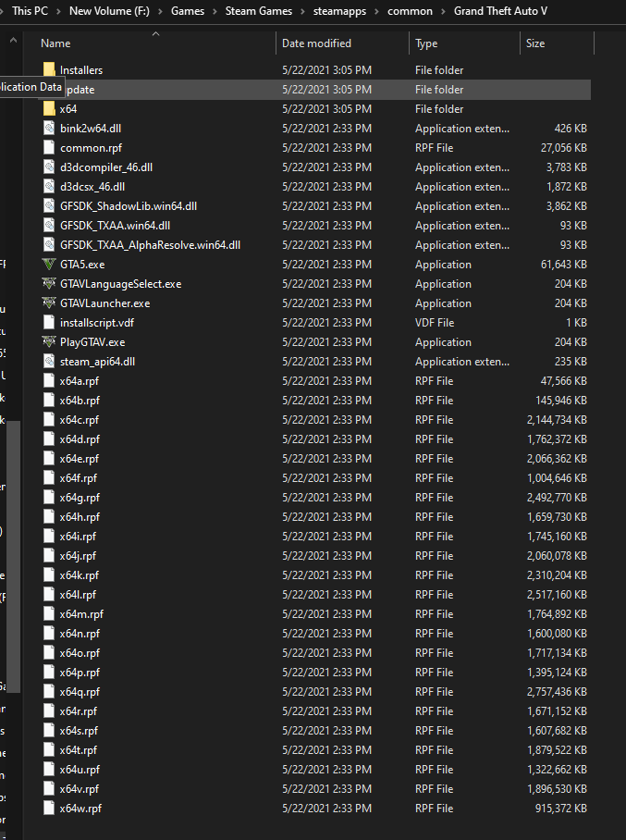
Task: Select the file named x64i.rpf
Action: coord(78,537)
